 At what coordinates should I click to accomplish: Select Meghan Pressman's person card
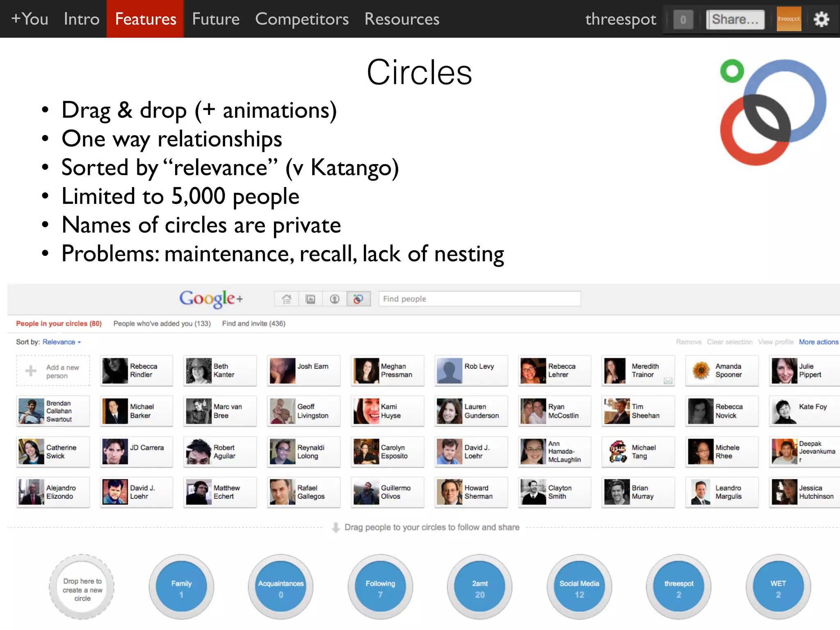point(388,371)
